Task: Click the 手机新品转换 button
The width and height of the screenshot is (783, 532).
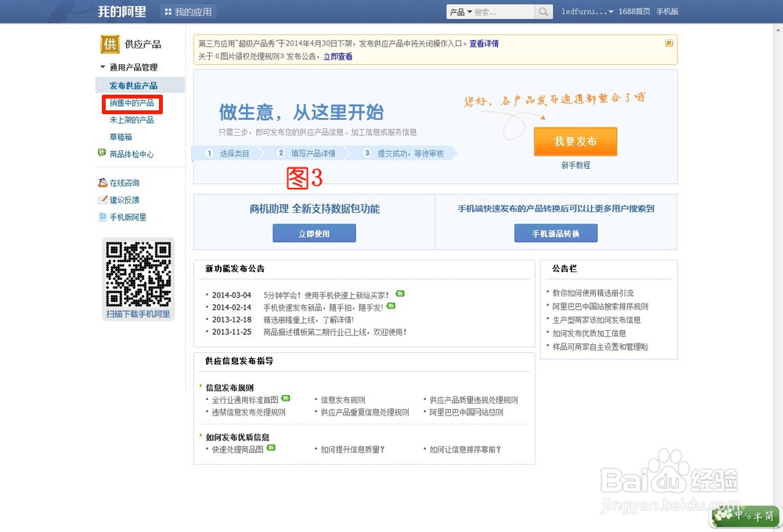Action: [556, 233]
